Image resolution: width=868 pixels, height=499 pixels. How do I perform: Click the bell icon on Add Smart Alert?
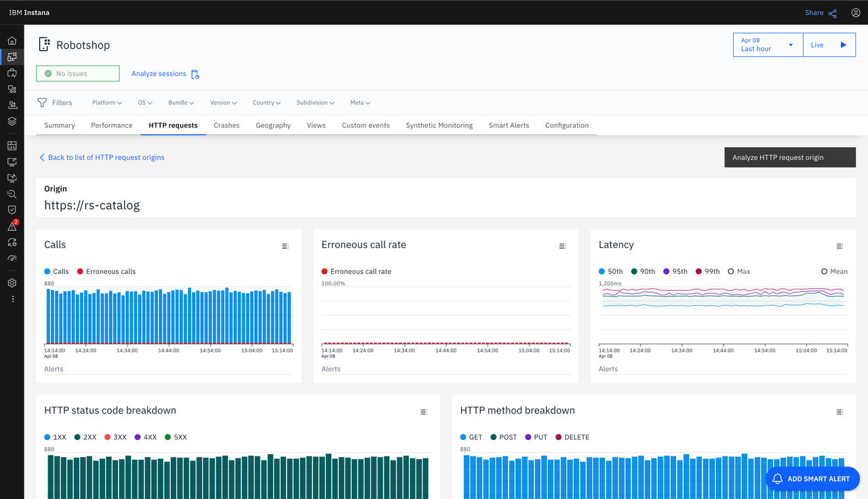778,479
